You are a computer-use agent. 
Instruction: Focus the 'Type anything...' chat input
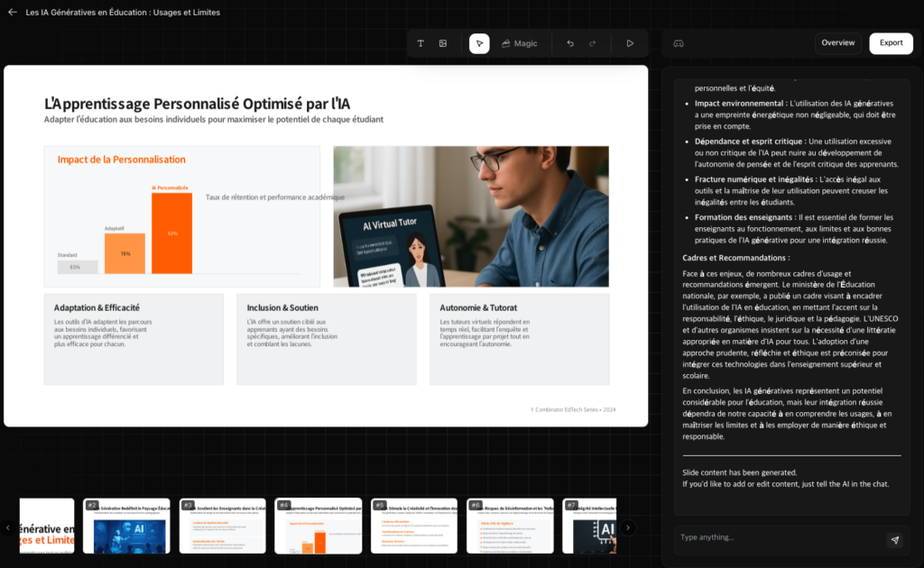click(x=776, y=538)
